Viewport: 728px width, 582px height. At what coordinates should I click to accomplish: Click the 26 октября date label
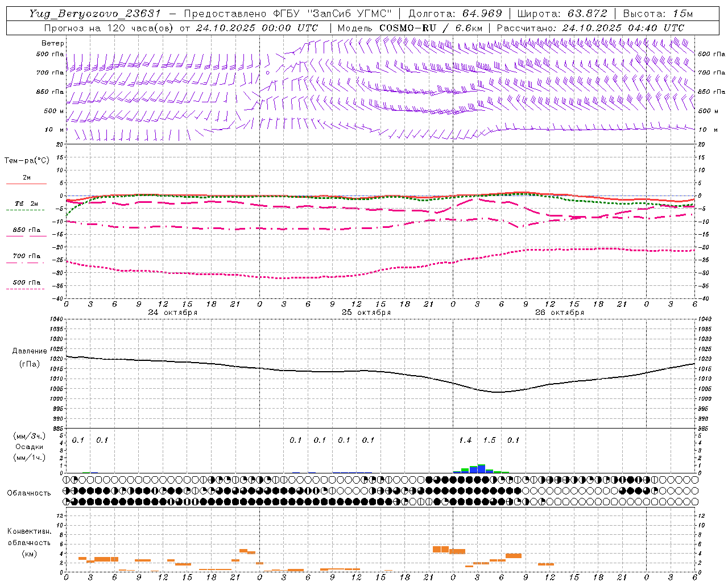click(x=560, y=313)
